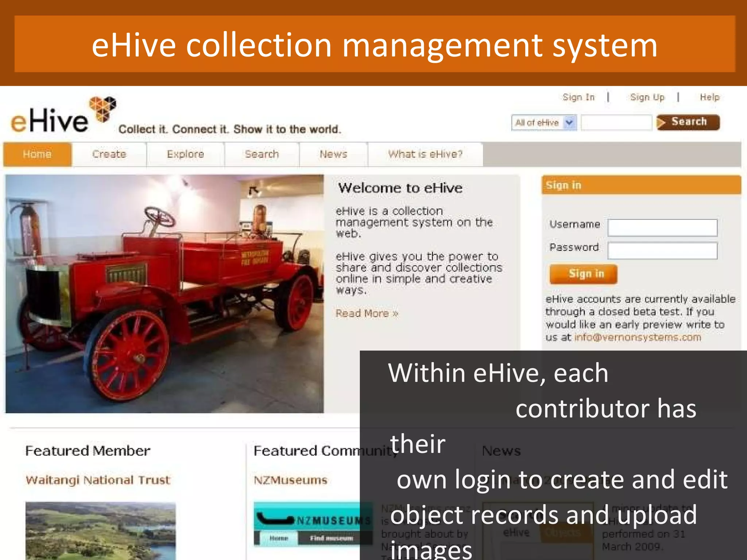Click the info@vernonsystems.com email link
Viewport: 747px width, 560px height.
pyautogui.click(x=638, y=337)
